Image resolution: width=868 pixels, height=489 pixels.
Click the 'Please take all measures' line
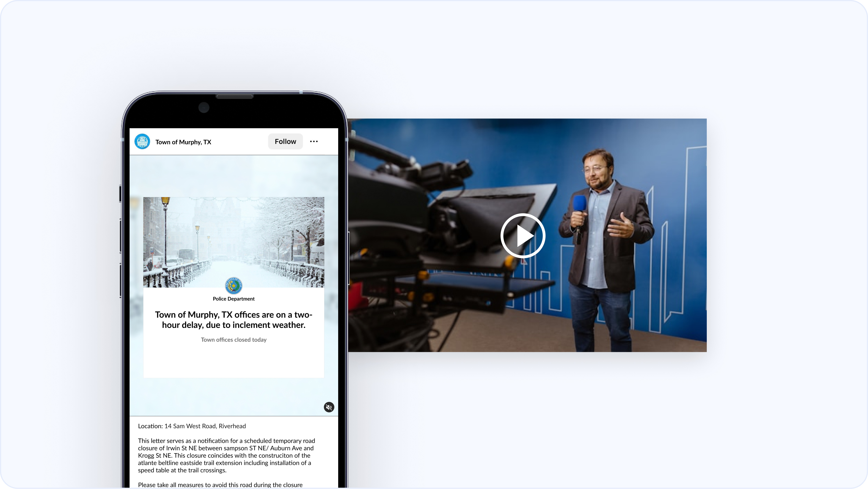point(220,485)
